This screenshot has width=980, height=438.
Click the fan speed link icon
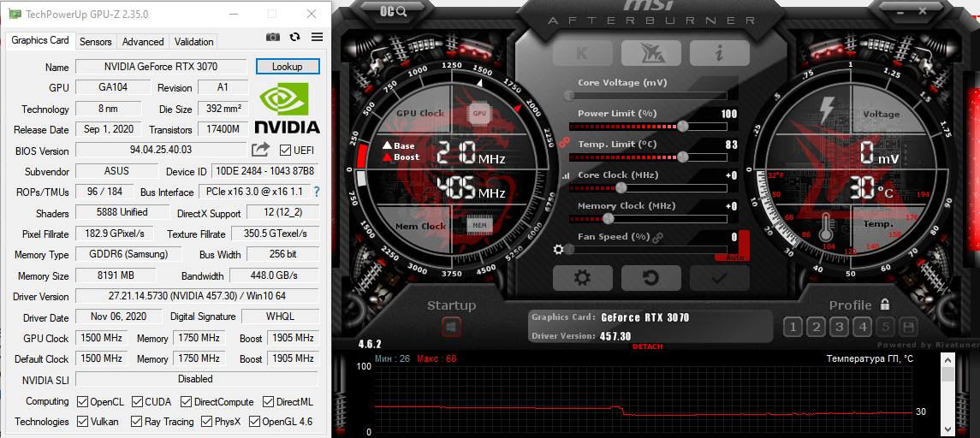click(x=656, y=238)
